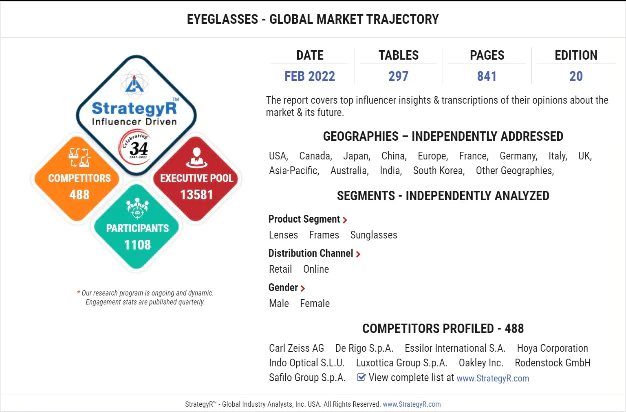Click the Celebrating 34 anniversary badge
This screenshot has height=412, width=626.
[136, 147]
